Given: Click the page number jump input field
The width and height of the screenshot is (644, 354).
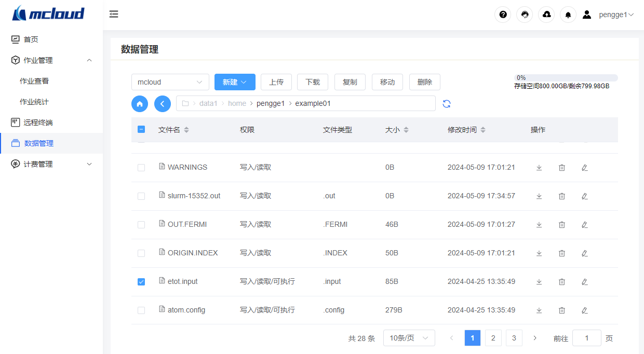Looking at the screenshot, I should pos(586,338).
